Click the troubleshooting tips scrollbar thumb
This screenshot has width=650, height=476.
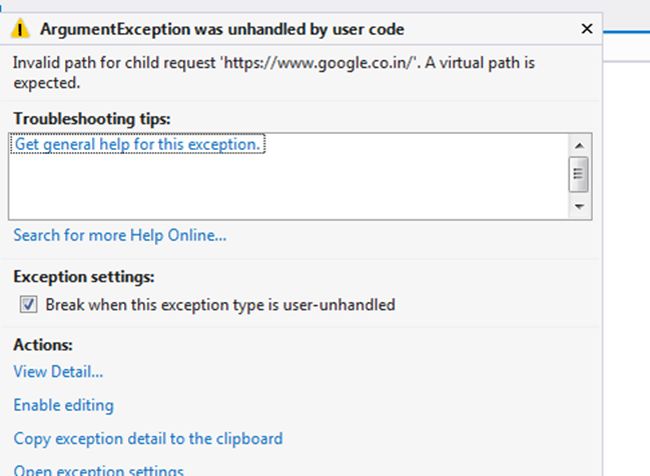578,175
